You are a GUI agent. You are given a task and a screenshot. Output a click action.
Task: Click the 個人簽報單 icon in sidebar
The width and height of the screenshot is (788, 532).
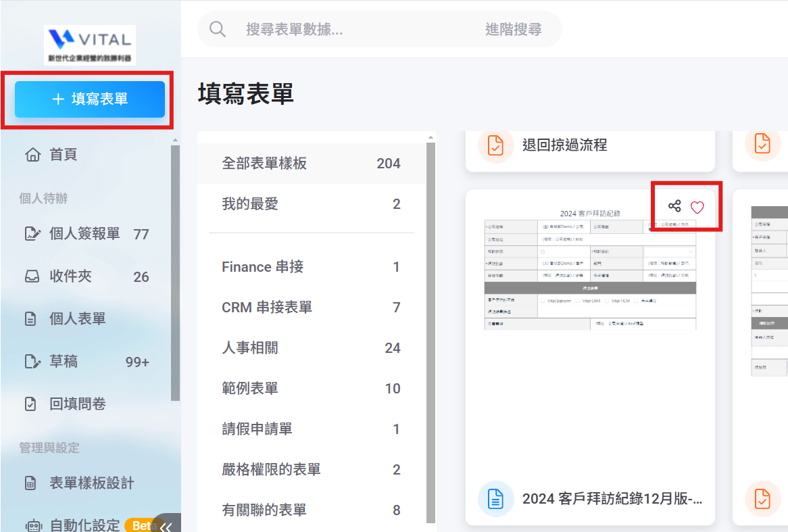click(x=32, y=234)
